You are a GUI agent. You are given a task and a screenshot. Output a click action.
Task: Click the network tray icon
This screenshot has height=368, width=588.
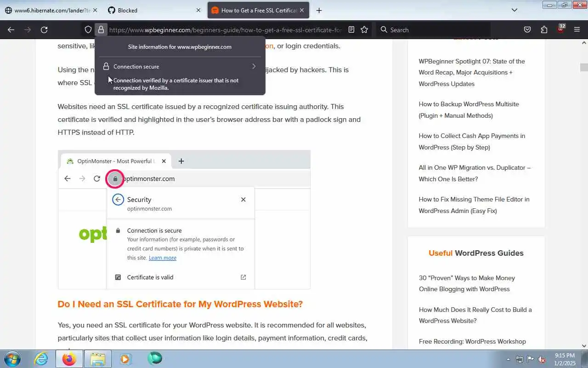pos(519,359)
